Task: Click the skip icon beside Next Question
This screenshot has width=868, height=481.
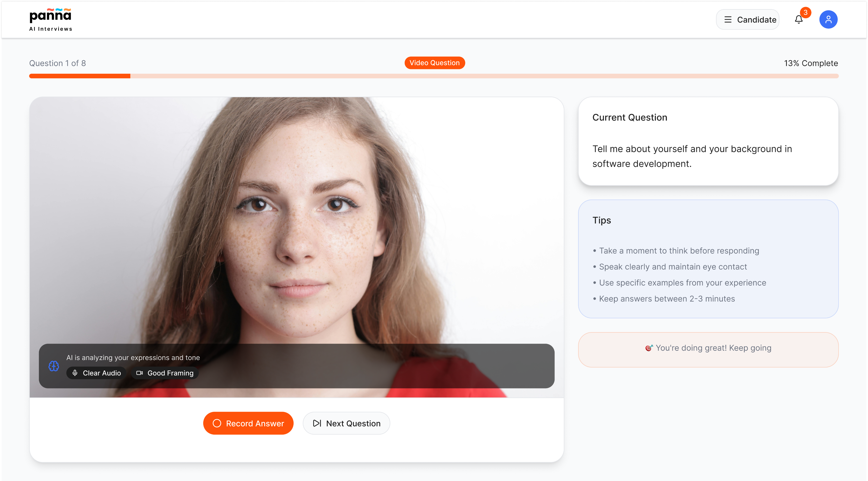Action: pos(317,423)
